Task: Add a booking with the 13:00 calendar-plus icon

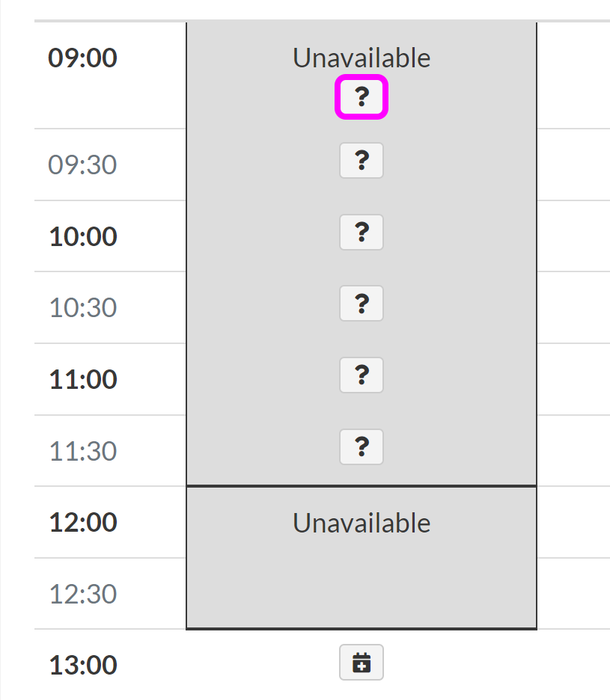Action: coord(362,663)
